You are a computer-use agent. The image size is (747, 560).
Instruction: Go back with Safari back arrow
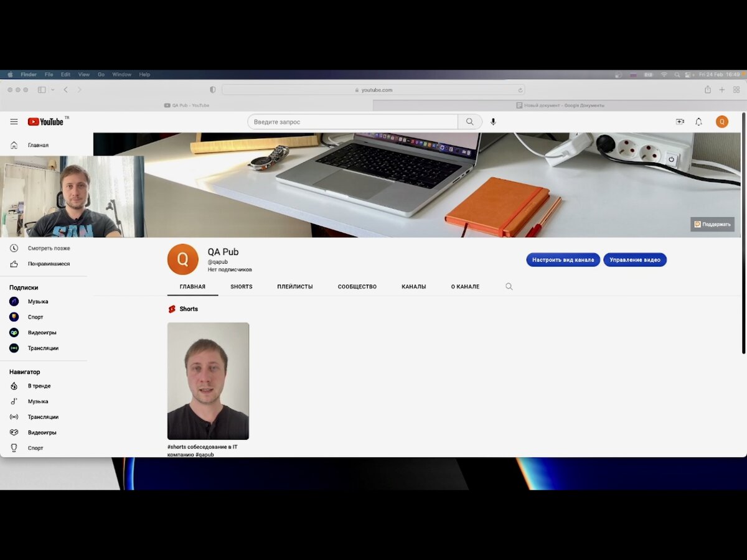[66, 90]
